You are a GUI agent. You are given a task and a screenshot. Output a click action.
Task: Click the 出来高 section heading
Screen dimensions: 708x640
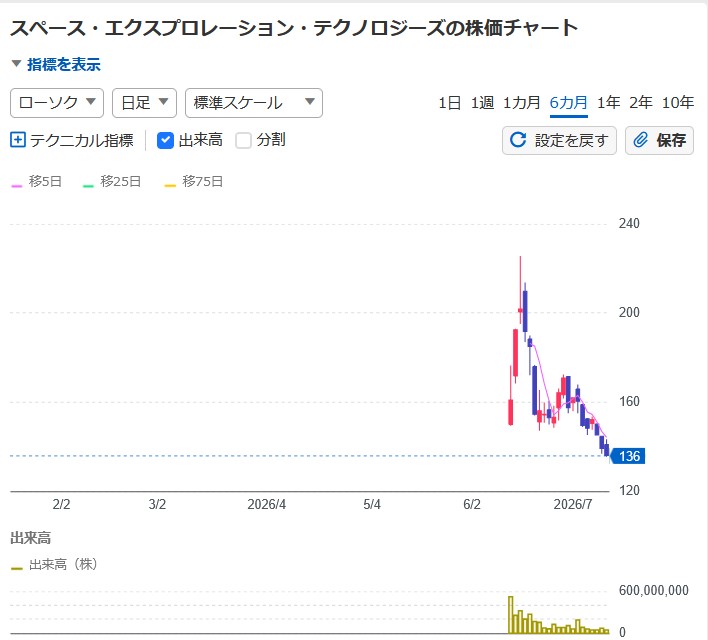tap(31, 538)
